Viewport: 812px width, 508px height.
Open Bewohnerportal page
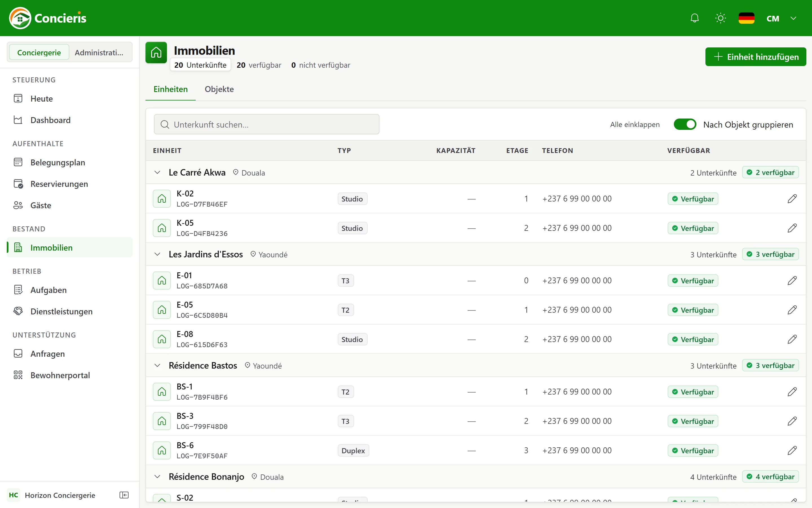coord(69,375)
